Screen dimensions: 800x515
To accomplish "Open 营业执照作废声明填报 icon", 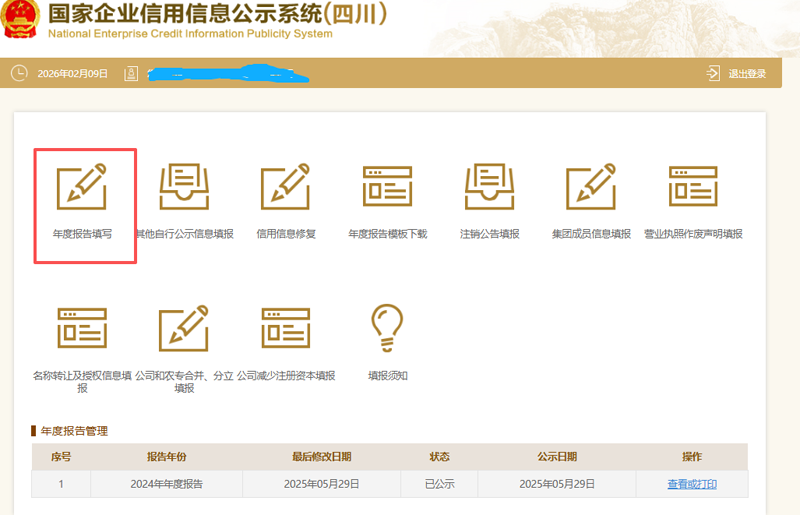I will pos(693,188).
